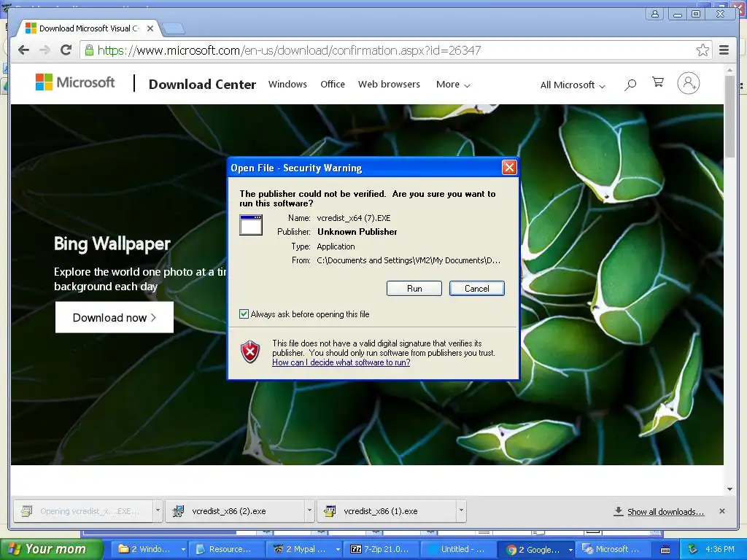Click the address bar URL field

(395, 50)
